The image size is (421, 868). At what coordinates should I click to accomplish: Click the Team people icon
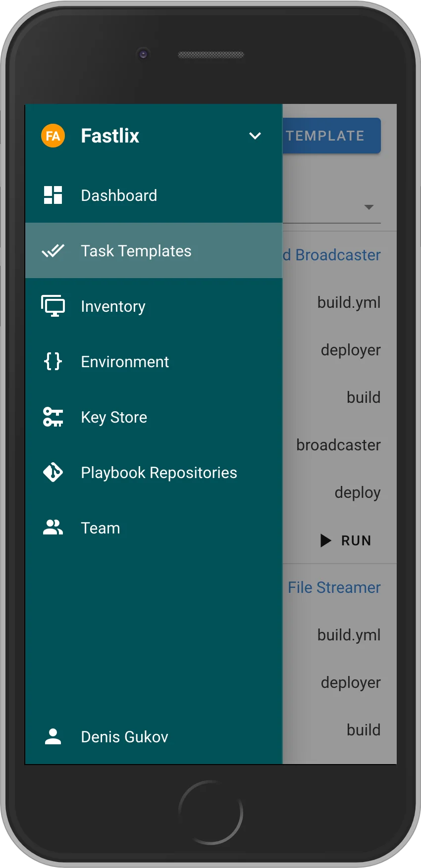click(53, 528)
